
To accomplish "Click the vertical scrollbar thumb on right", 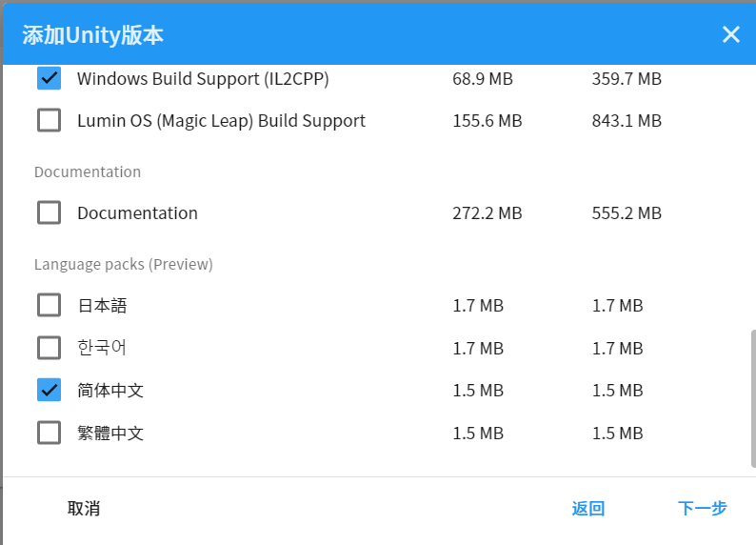I will click(x=752, y=400).
